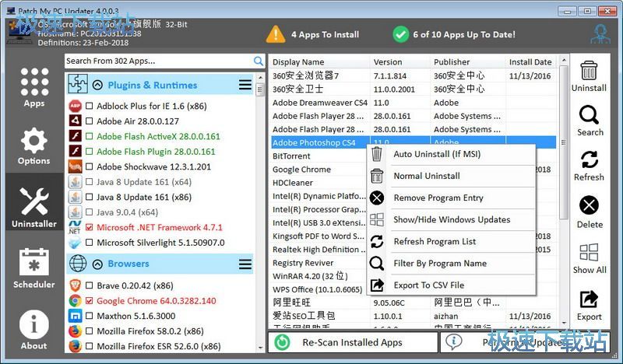Select the BitTorrent row

pos(320,156)
